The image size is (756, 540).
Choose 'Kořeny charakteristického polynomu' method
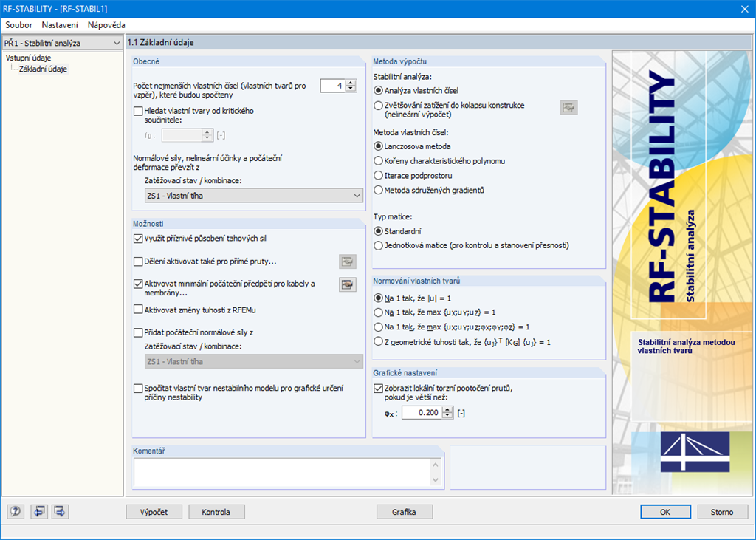pyautogui.click(x=379, y=161)
